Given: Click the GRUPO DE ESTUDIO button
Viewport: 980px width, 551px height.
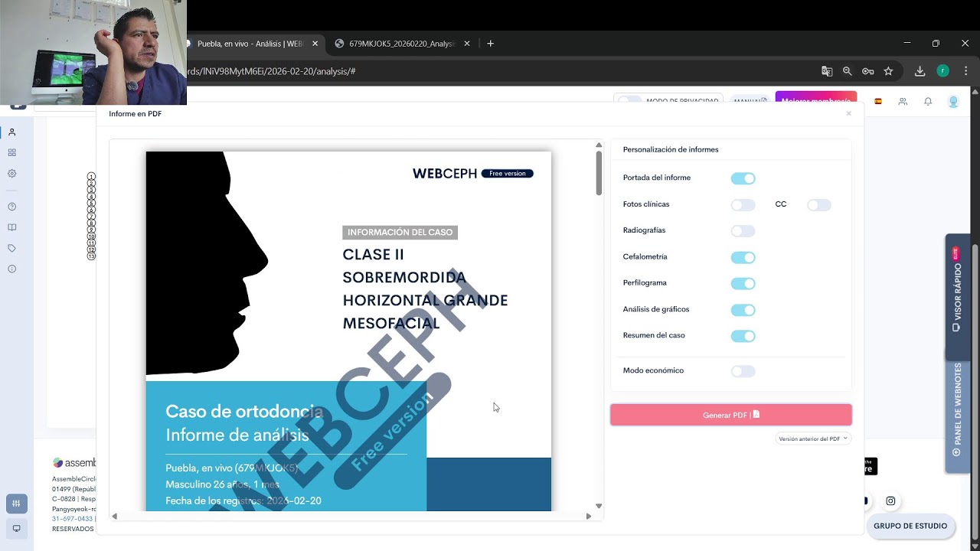Looking at the screenshot, I should click(x=910, y=526).
